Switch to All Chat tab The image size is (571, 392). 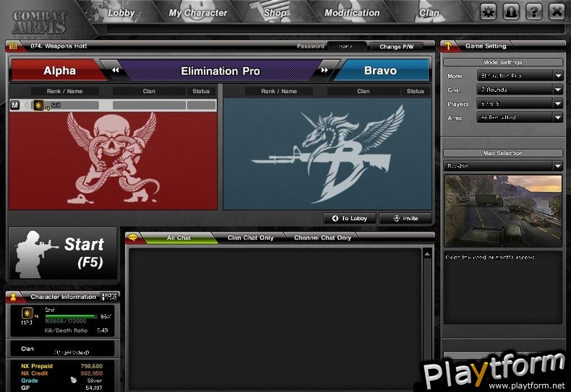click(179, 238)
